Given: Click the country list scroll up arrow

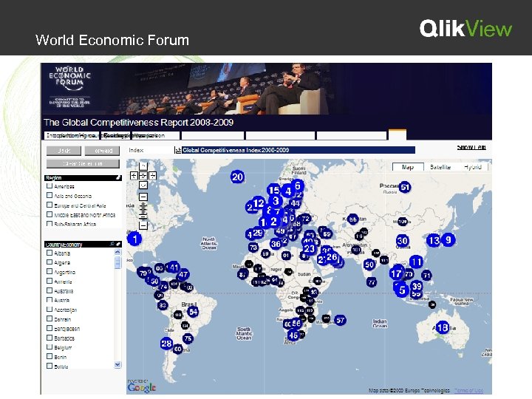Looking at the screenshot, I should tap(117, 252).
